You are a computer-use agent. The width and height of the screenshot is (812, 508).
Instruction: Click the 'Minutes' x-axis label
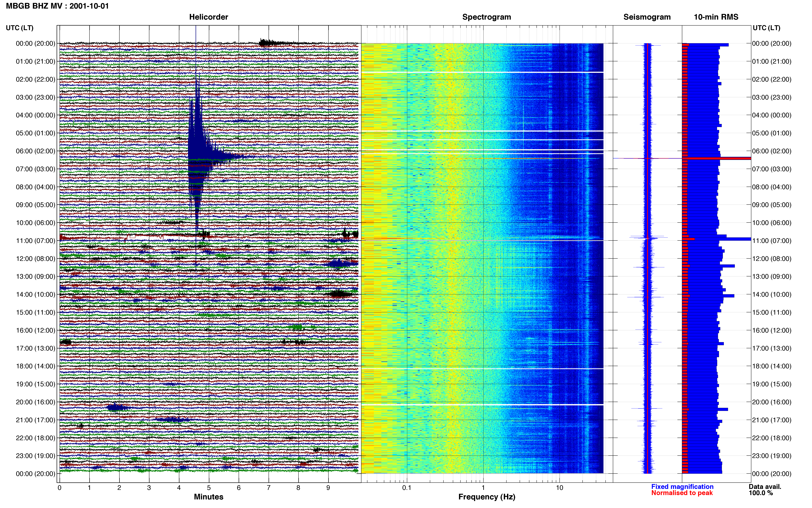(209, 497)
